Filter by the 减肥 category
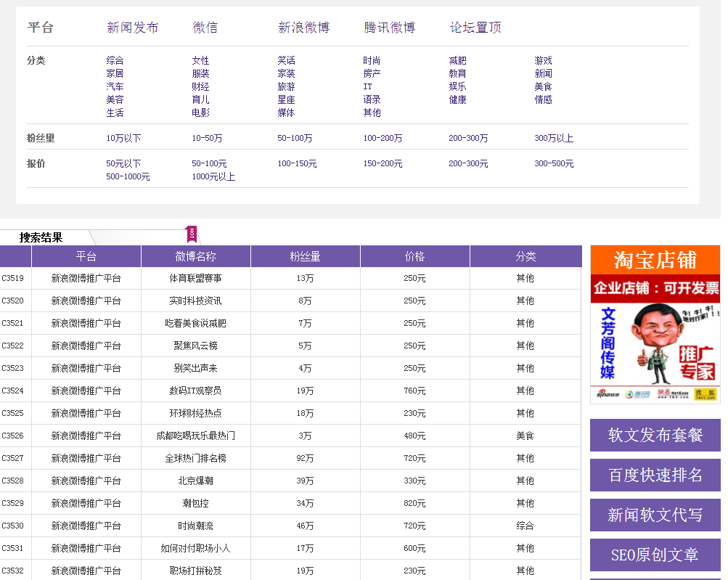Viewport: 728px width, 580px height. tap(457, 61)
